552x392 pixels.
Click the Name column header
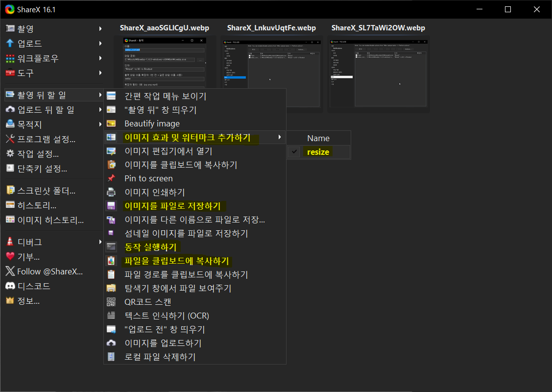click(318, 138)
